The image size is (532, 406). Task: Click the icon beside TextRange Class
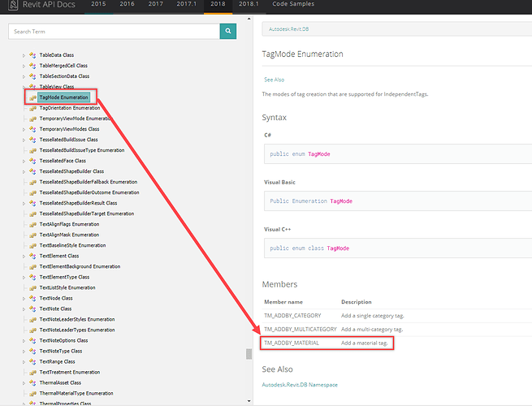pos(32,361)
